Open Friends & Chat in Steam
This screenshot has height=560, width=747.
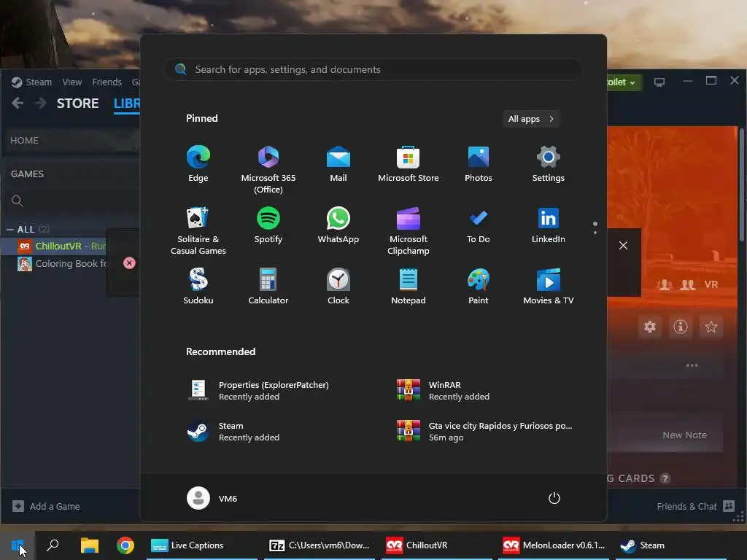(695, 506)
